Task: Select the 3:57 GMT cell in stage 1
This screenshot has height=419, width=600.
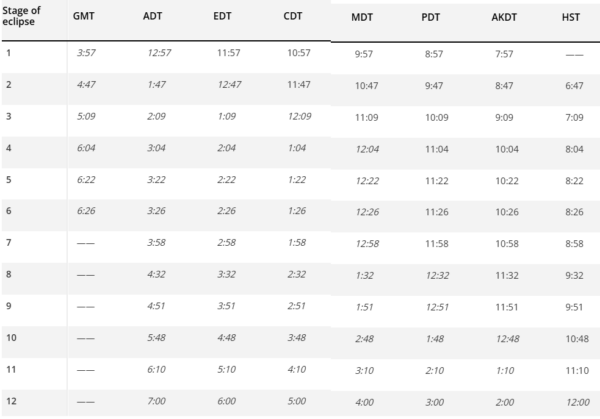Action: [84, 50]
